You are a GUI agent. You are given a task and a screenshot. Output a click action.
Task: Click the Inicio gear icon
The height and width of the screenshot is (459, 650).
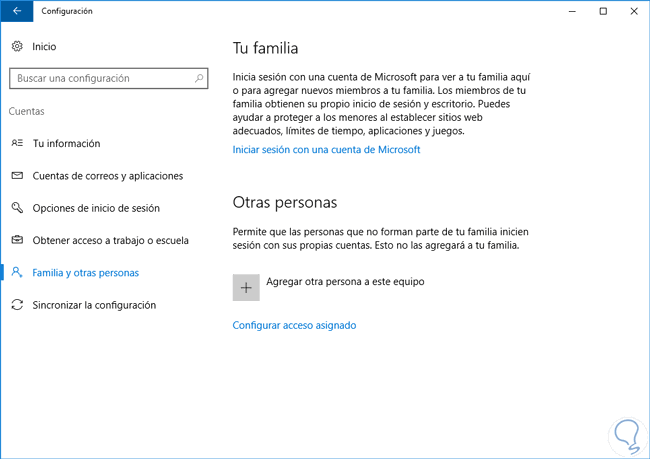(x=17, y=46)
